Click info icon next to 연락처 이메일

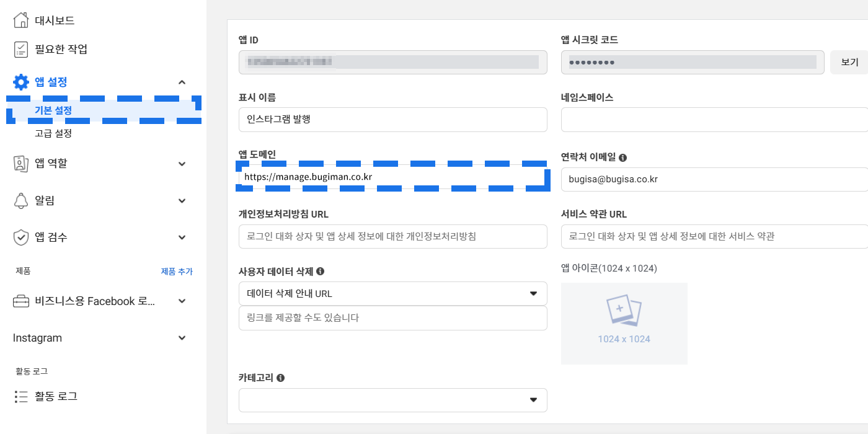point(622,158)
